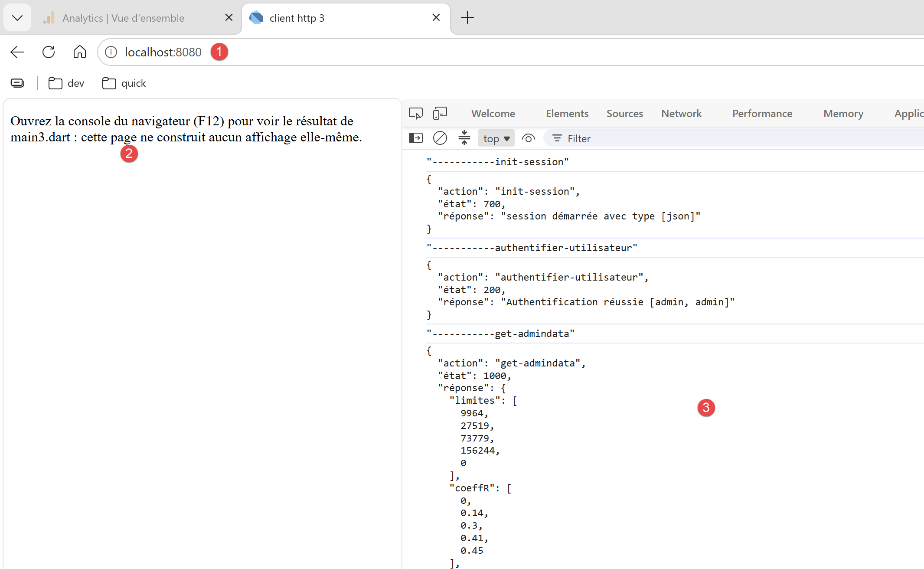Toggle device emulation mode
The height and width of the screenshot is (569, 924).
pos(440,114)
